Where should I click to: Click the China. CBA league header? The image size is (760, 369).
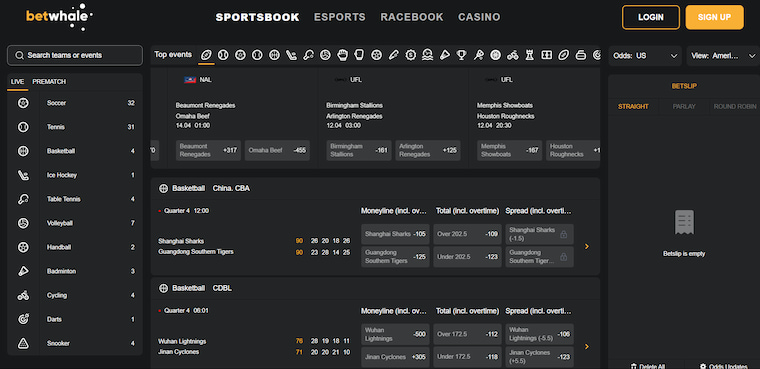(231, 188)
